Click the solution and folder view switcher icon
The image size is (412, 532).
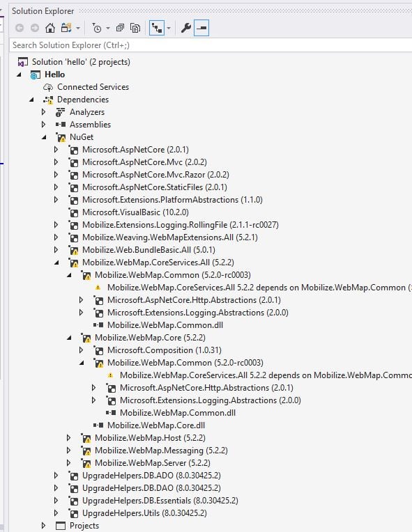click(66, 28)
